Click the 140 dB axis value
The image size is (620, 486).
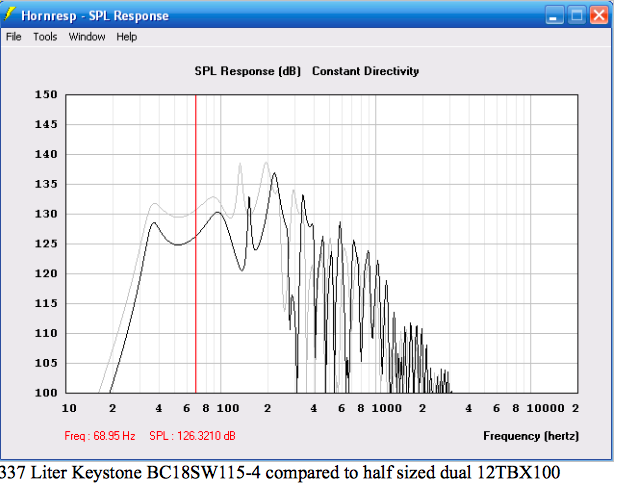click(x=46, y=154)
